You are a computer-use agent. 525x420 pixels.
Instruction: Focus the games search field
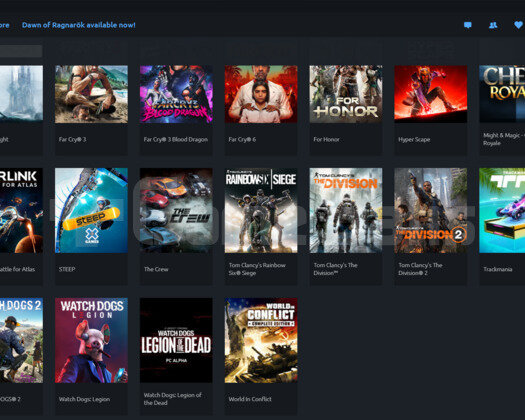[21, 51]
